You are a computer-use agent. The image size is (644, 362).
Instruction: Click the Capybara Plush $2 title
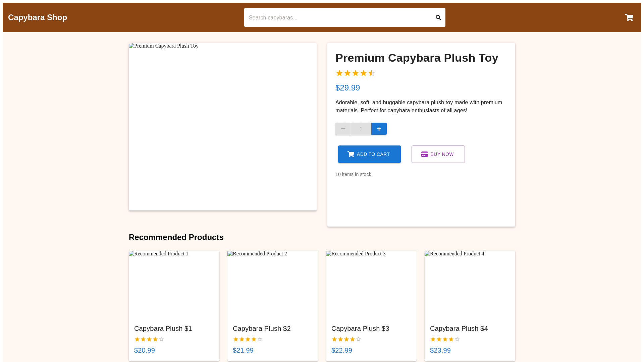262,328
